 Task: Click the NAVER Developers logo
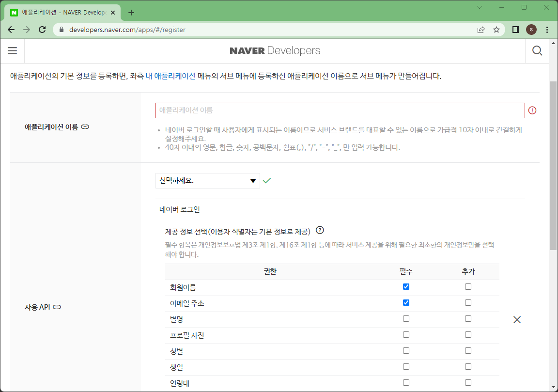point(275,50)
